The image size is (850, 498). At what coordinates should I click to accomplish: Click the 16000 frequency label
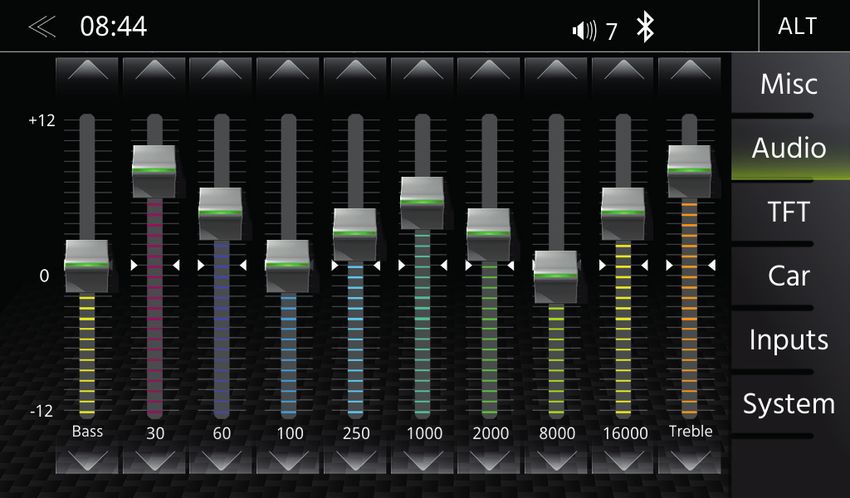(626, 433)
